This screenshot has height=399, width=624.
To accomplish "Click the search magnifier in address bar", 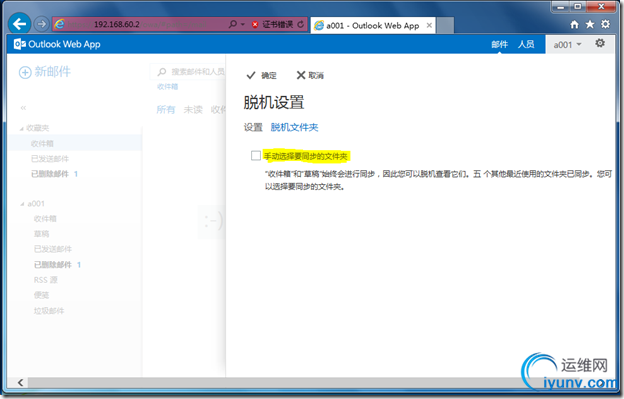I will click(232, 24).
